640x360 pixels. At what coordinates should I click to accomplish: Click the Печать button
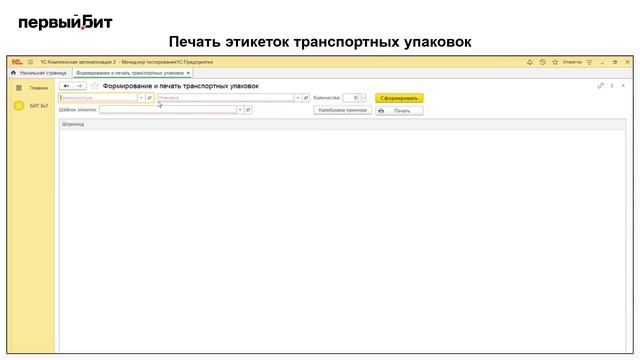pyautogui.click(x=399, y=111)
